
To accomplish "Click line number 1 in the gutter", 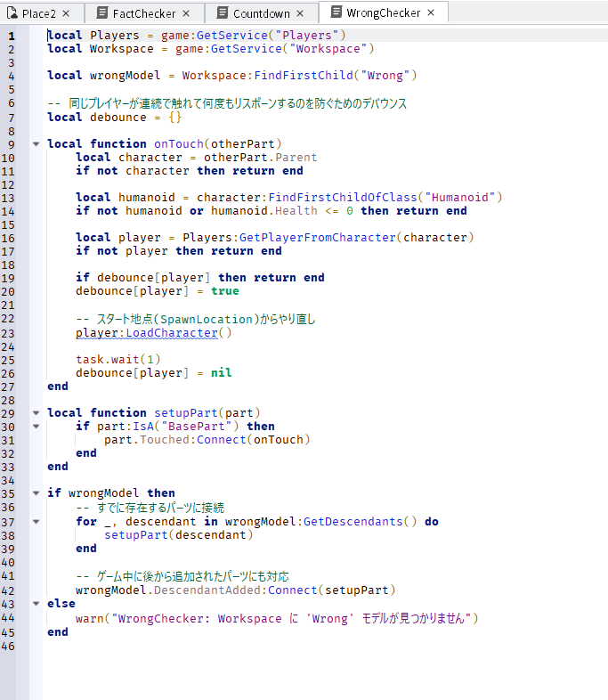I will [12, 36].
